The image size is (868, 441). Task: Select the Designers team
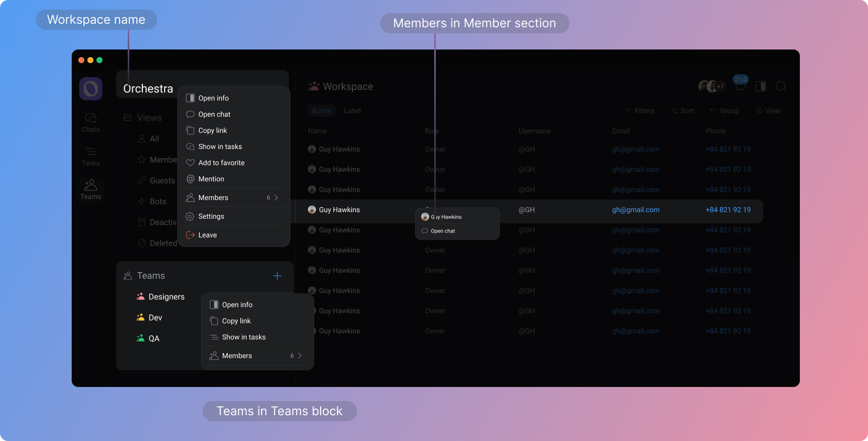pyautogui.click(x=166, y=297)
